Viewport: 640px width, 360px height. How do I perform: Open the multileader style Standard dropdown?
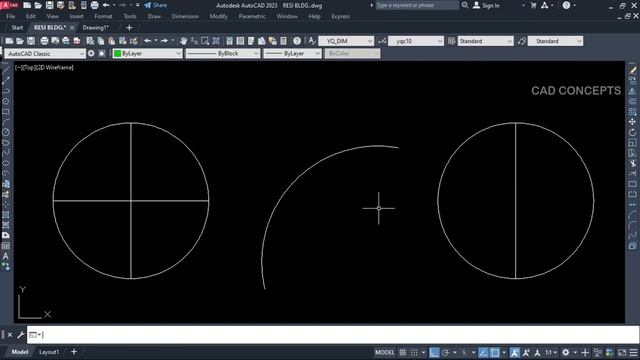click(556, 41)
